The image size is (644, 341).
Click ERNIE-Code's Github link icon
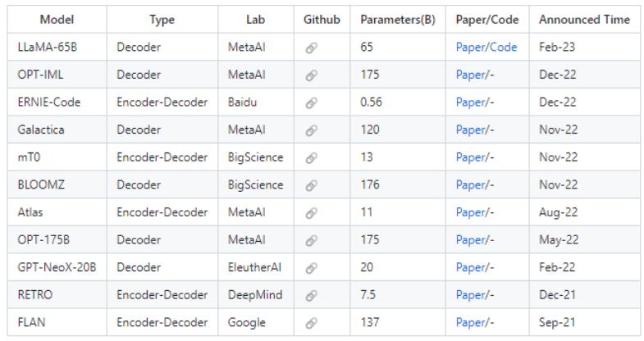[311, 102]
